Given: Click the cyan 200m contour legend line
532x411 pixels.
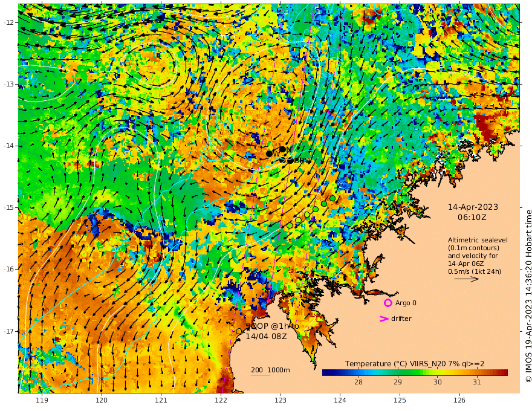Looking at the screenshot, I should tap(261, 375).
